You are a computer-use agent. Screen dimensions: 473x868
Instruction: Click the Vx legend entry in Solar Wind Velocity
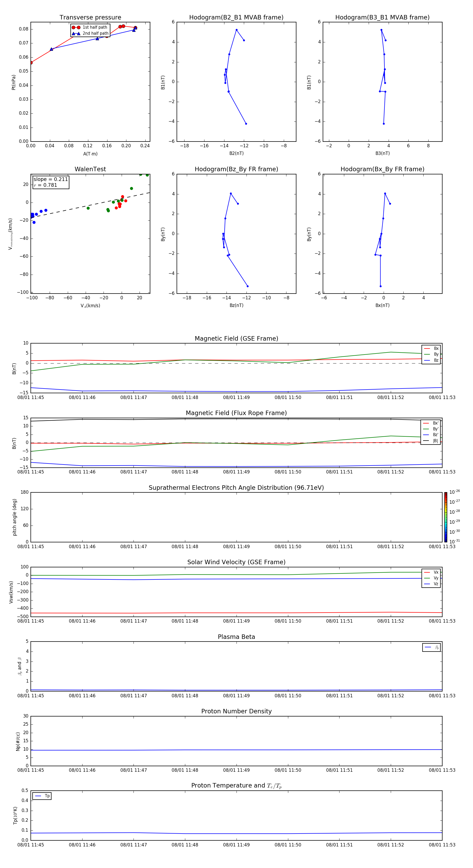click(x=431, y=572)
